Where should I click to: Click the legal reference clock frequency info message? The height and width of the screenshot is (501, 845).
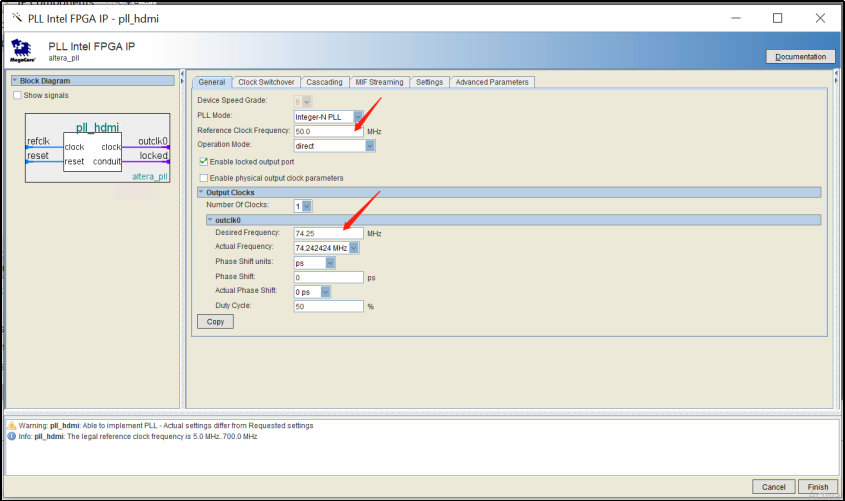138,436
